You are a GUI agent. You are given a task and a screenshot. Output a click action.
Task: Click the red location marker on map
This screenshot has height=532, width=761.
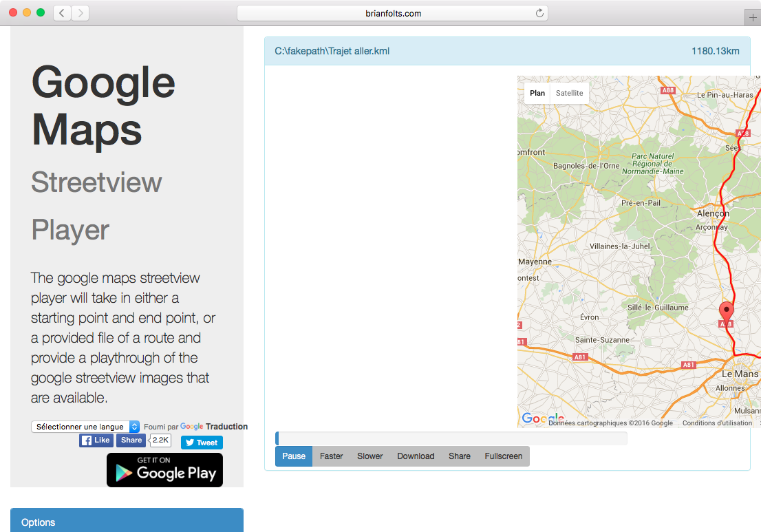click(726, 312)
